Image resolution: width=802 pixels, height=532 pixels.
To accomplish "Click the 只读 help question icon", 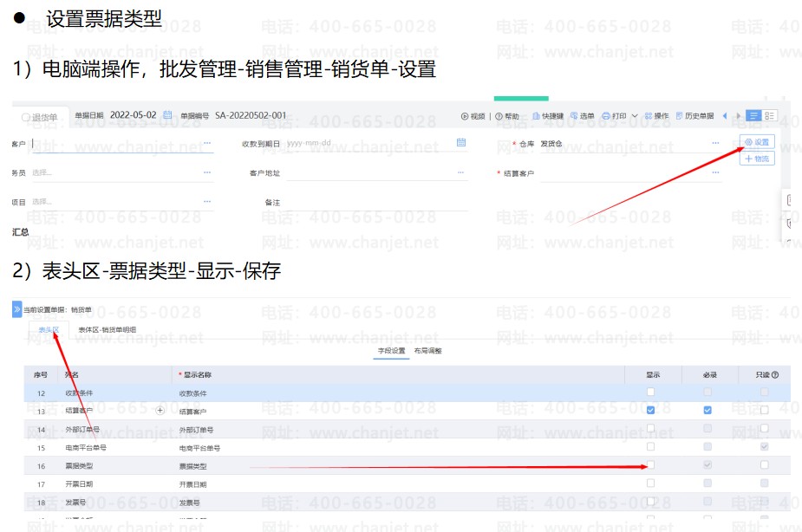I will pos(775,374).
